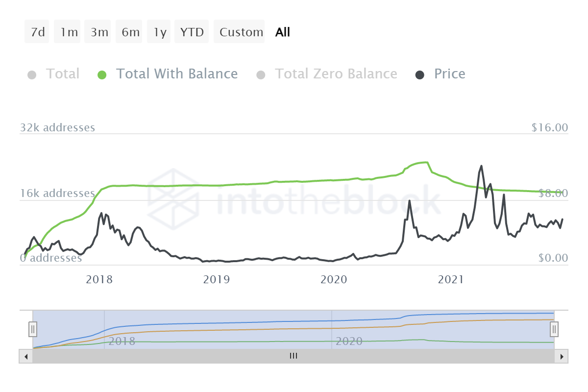Image resolution: width=588 pixels, height=392 pixels.
Task: Click the dark Price legend dot
Action: pyautogui.click(x=420, y=75)
